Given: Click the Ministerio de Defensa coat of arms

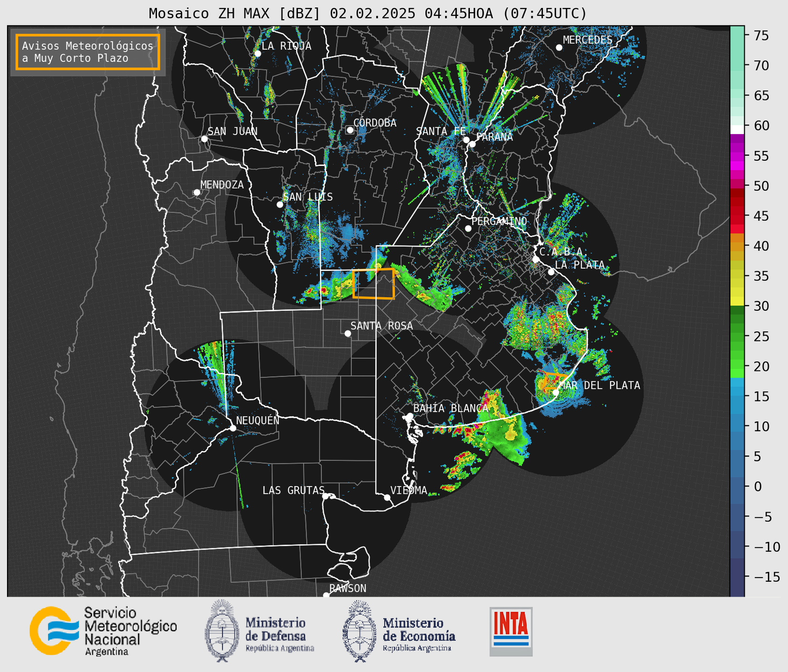Looking at the screenshot, I should (x=222, y=631).
